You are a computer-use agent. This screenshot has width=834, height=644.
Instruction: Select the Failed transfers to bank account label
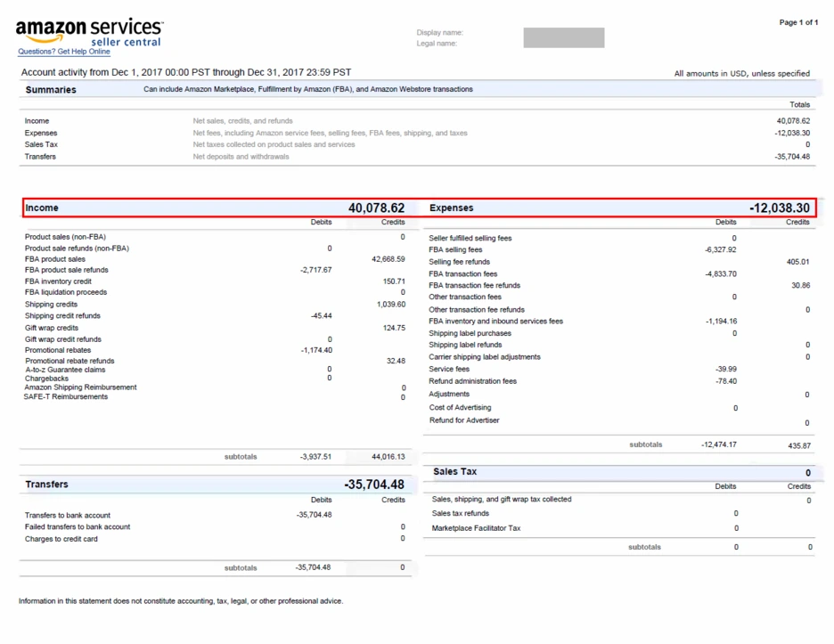(78, 526)
